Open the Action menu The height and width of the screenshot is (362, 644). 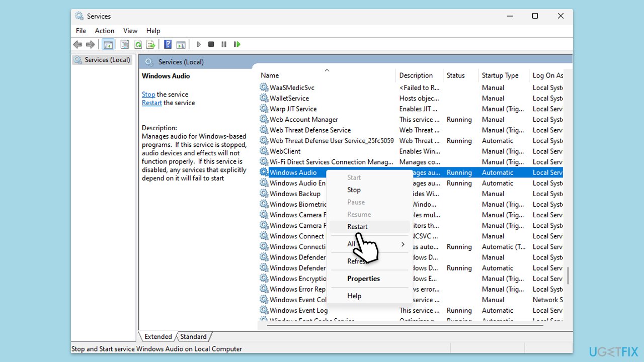[x=105, y=31]
